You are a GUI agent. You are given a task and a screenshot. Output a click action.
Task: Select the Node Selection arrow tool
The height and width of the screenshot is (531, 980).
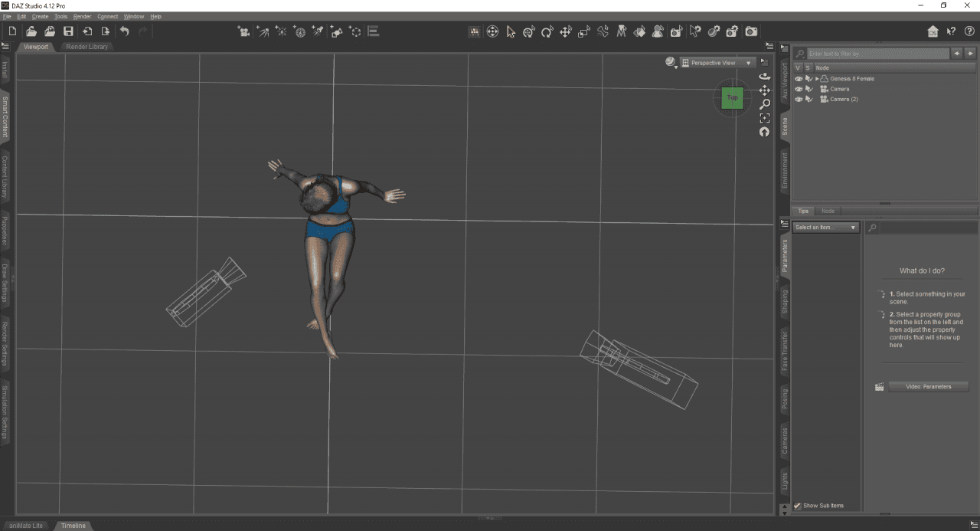(x=511, y=31)
